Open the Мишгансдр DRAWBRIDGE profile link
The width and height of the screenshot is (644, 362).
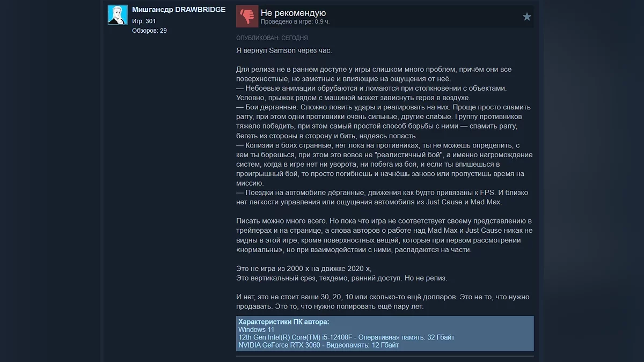[x=179, y=10]
